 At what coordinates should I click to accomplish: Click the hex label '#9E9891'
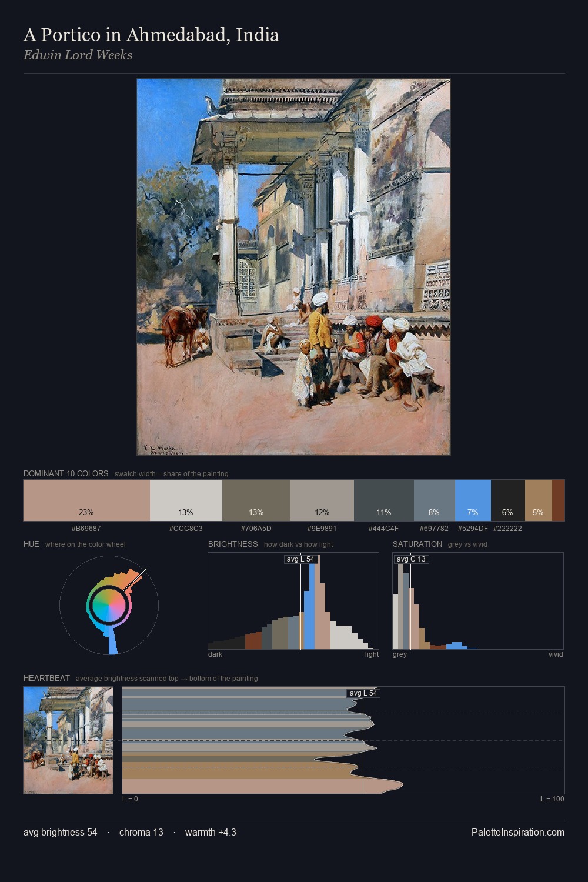click(322, 529)
